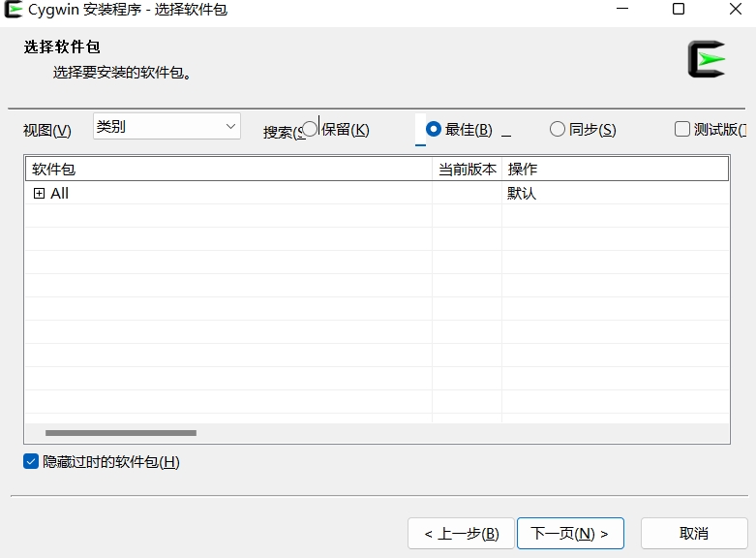756x558 pixels.
Task: Minimize the Cygwin setup window
Action: tap(622, 9)
